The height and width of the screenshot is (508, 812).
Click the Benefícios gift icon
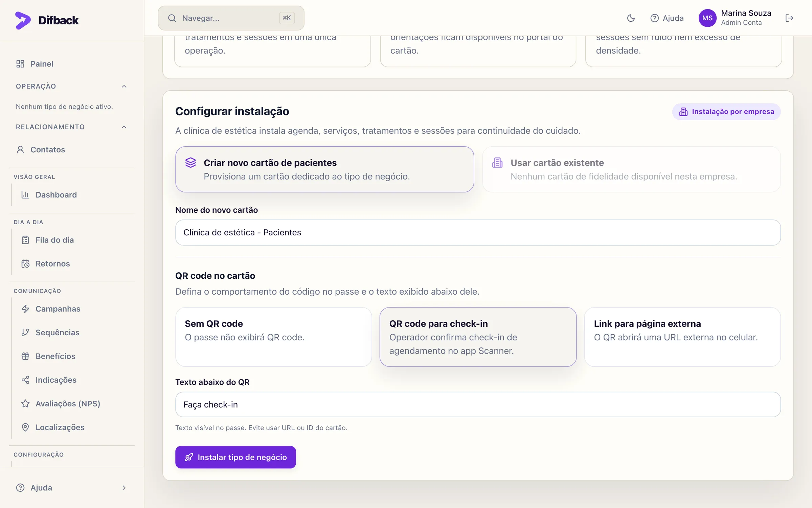point(25,356)
